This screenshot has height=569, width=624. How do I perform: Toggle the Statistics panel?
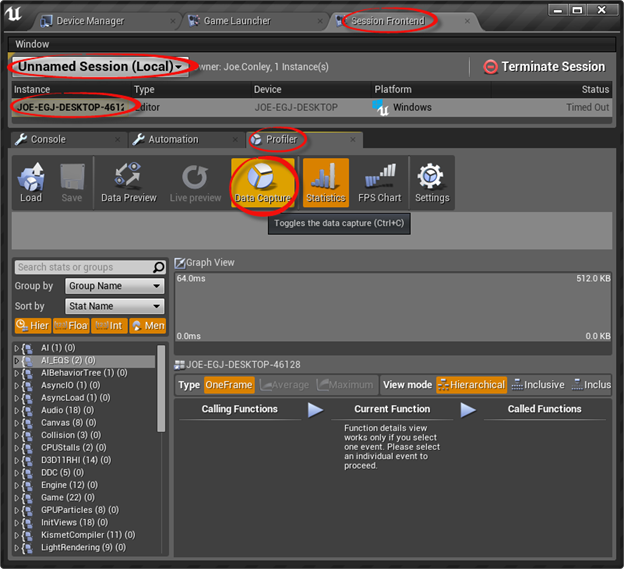pyautogui.click(x=326, y=182)
